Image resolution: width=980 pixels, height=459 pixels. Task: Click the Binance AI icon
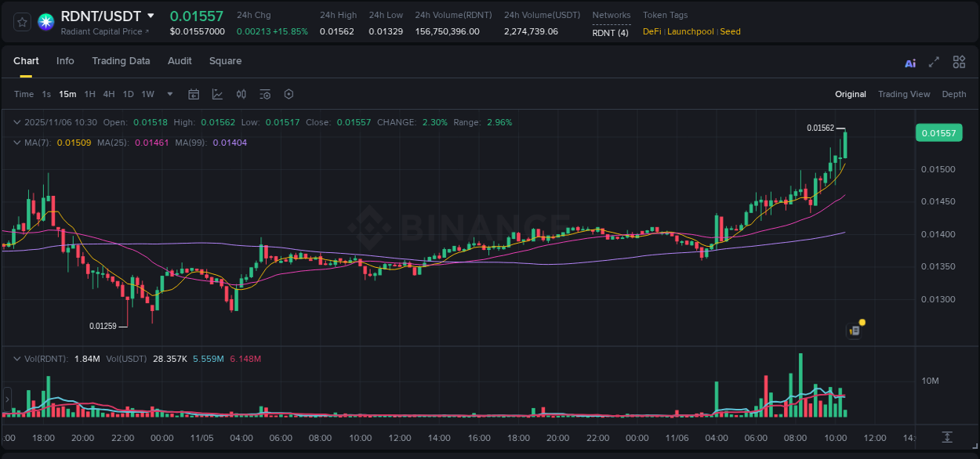click(x=910, y=62)
